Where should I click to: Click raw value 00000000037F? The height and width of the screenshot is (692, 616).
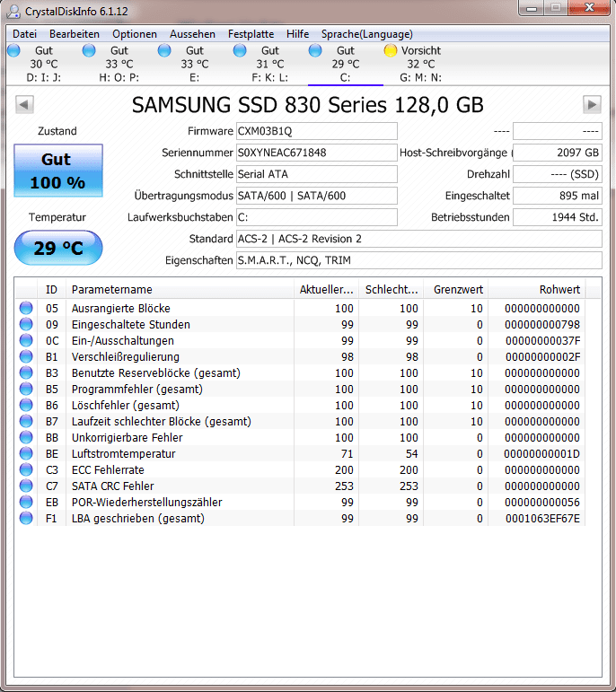pyautogui.click(x=542, y=341)
